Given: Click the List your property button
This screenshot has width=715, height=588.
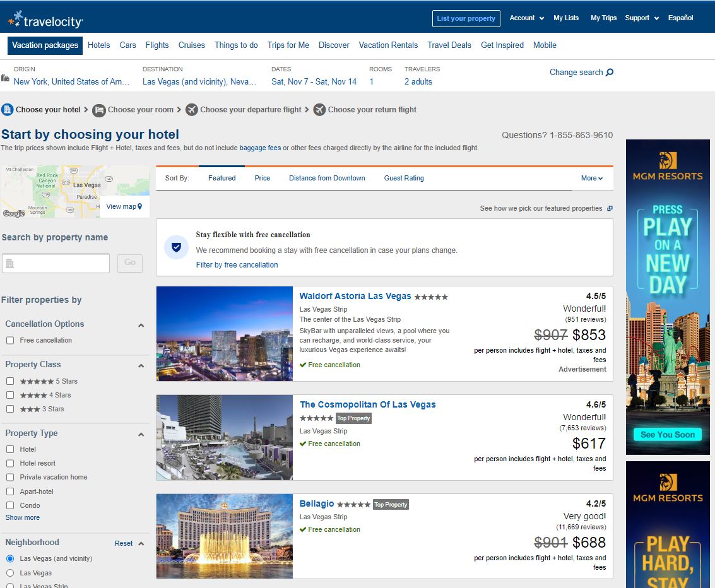Looking at the screenshot, I should point(466,19).
